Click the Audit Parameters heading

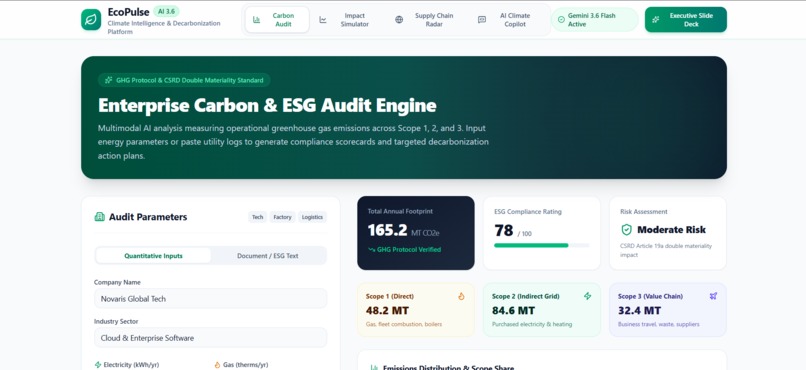(x=148, y=217)
